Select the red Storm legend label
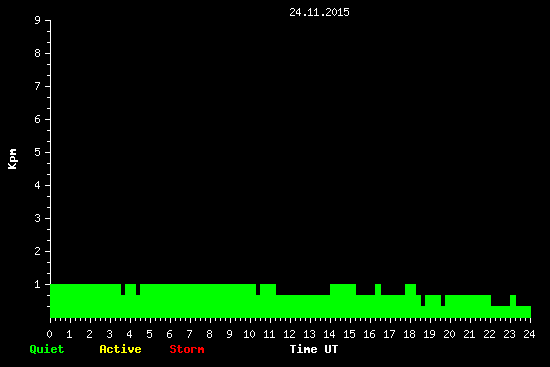Image resolution: width=550 pixels, height=367 pixels. click(187, 349)
